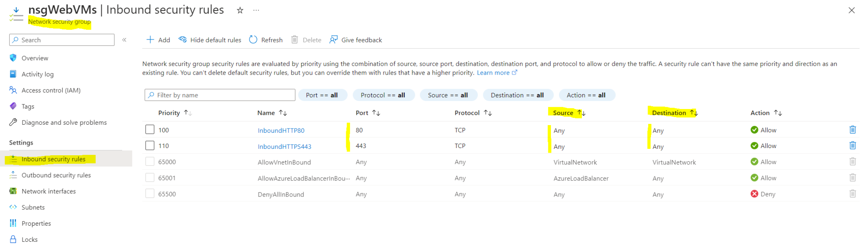
Task: Select Inbound security rules menu item
Action: pos(53,159)
